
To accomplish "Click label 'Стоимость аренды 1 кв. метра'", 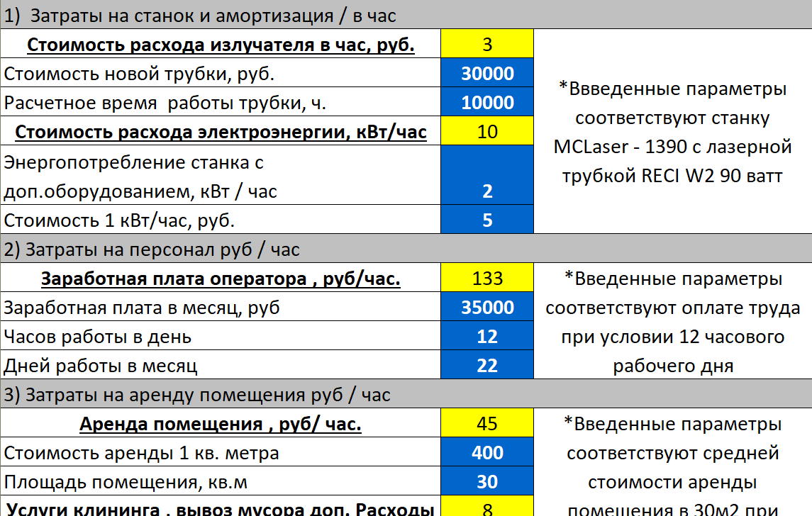I will (x=141, y=452).
